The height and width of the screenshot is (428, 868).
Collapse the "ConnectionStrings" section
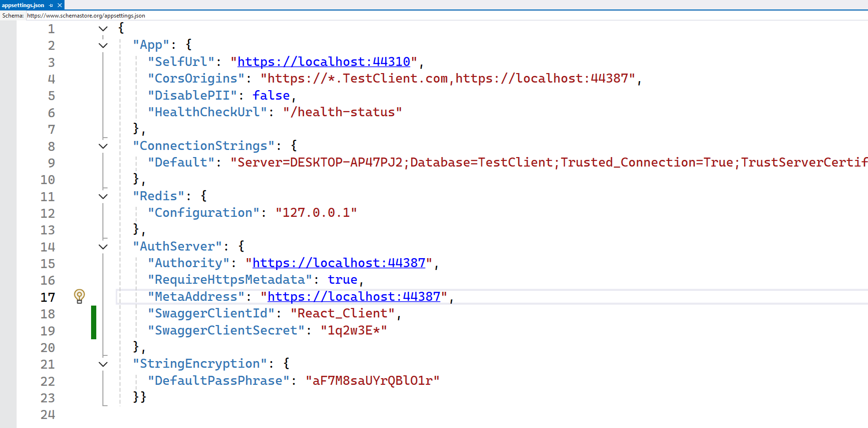tap(103, 146)
